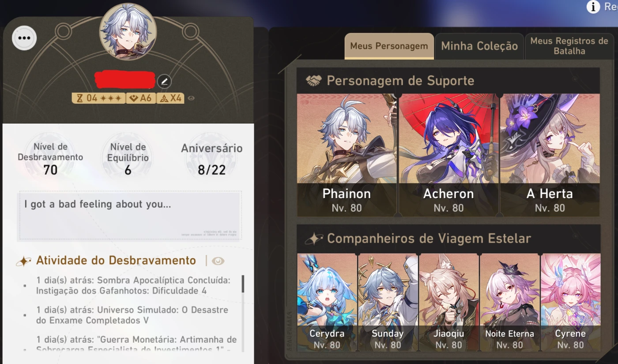Click the signature text box
618x364 pixels.
point(129,216)
